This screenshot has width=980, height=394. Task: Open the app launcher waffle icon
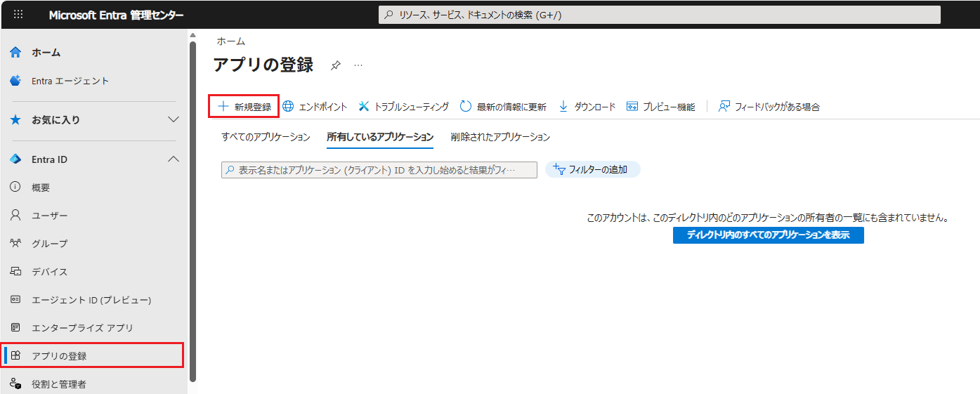[x=18, y=15]
